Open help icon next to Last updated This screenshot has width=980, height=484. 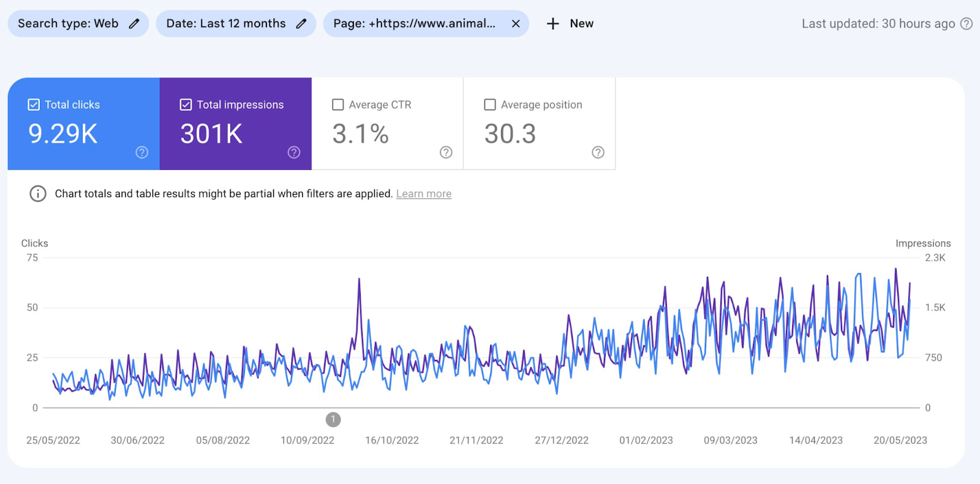click(967, 24)
